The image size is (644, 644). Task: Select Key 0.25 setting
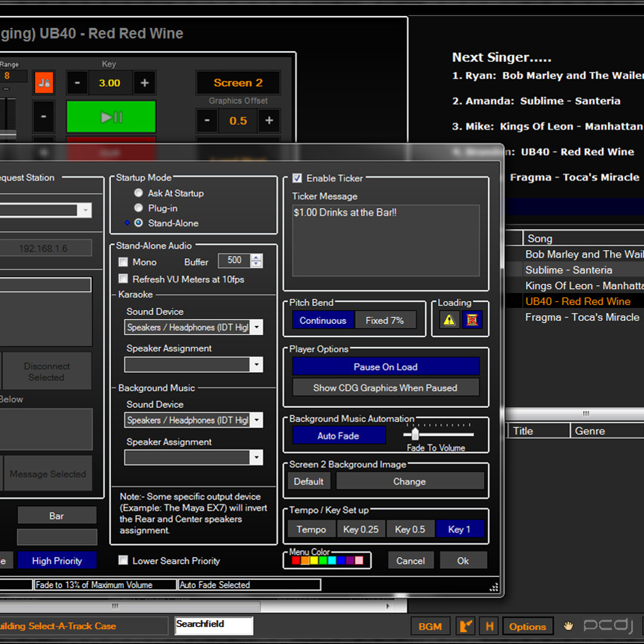coord(361,529)
